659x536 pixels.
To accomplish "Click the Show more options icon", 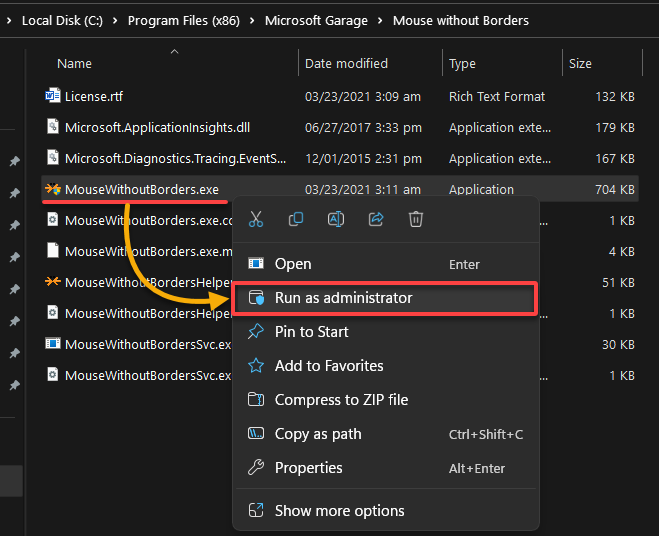I will tap(256, 510).
